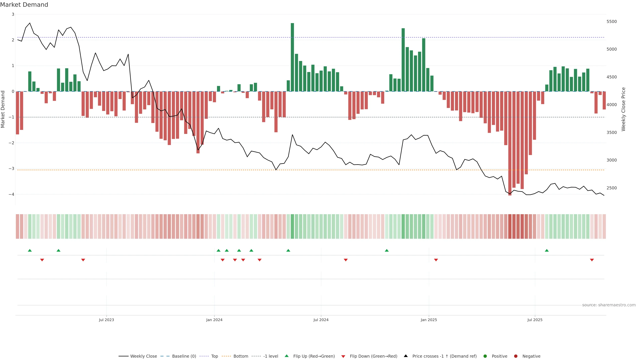Click the leftmost green Flip Up triangle marker
The height and width of the screenshot is (362, 644).
click(30, 250)
